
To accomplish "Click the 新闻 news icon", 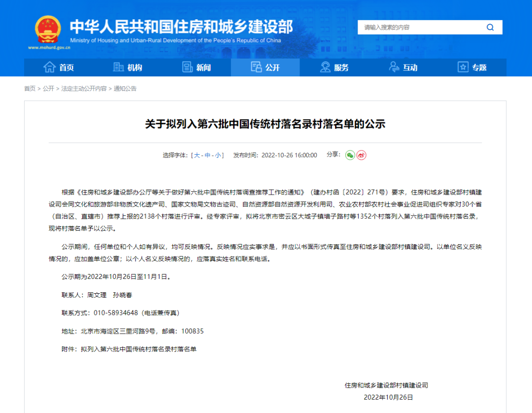I will (x=187, y=68).
